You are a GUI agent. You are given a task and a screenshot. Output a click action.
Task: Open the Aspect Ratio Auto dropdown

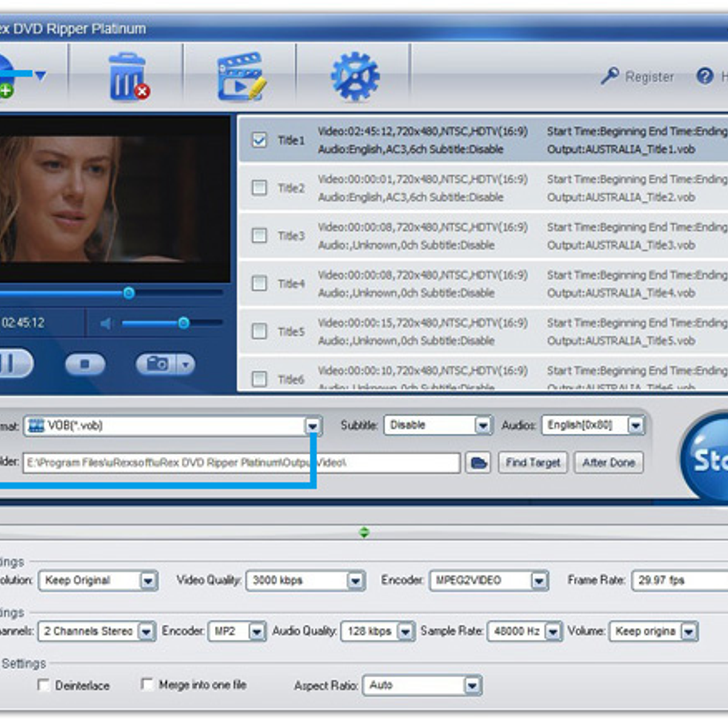[x=473, y=686]
